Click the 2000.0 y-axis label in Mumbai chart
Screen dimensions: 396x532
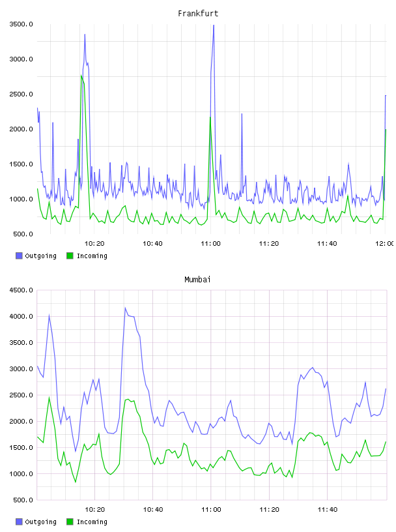(21, 421)
